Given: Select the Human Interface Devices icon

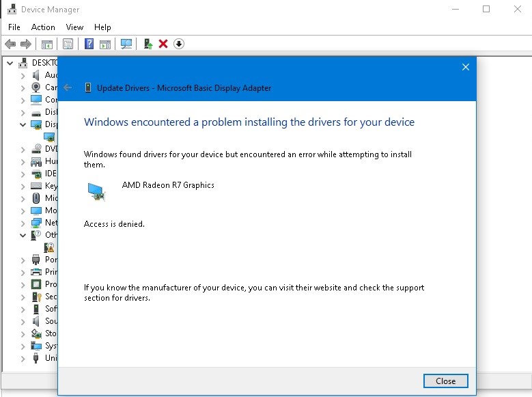Looking at the screenshot, I should tap(36, 162).
